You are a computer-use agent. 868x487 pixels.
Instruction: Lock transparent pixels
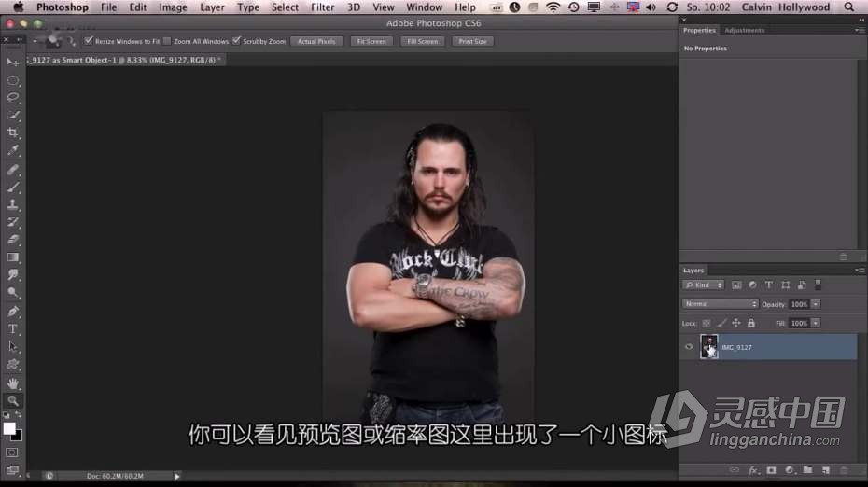707,323
